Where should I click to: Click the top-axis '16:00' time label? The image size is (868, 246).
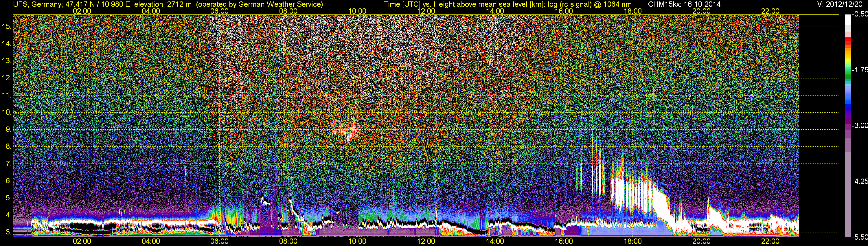click(x=564, y=11)
